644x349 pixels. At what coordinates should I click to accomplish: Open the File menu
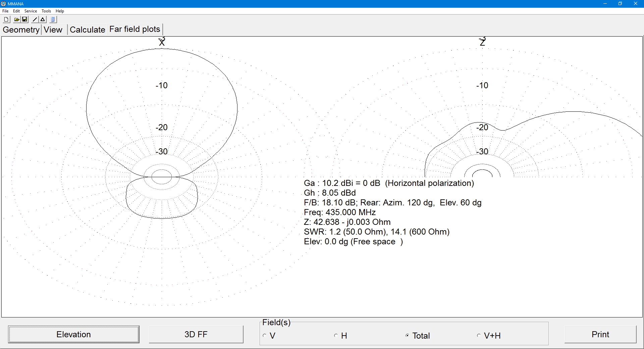5,11
